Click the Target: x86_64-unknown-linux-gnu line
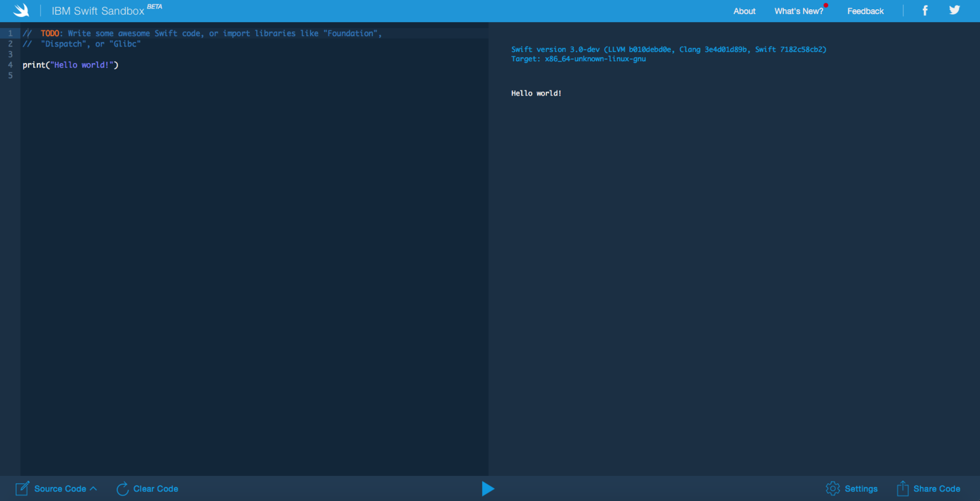This screenshot has width=980, height=501. point(578,59)
